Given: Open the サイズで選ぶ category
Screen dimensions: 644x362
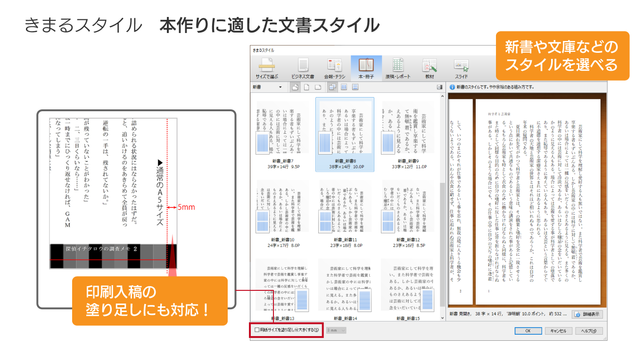Looking at the screenshot, I should click(267, 68).
